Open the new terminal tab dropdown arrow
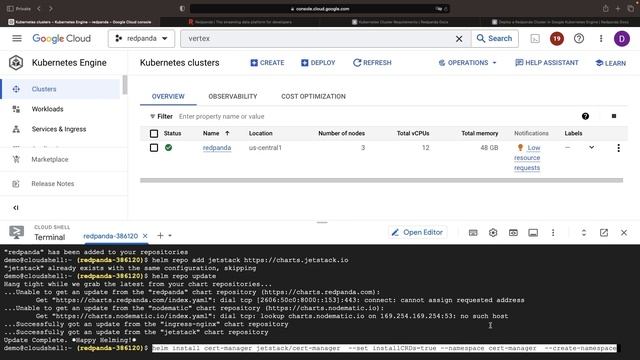640x360 pixels. point(170,236)
